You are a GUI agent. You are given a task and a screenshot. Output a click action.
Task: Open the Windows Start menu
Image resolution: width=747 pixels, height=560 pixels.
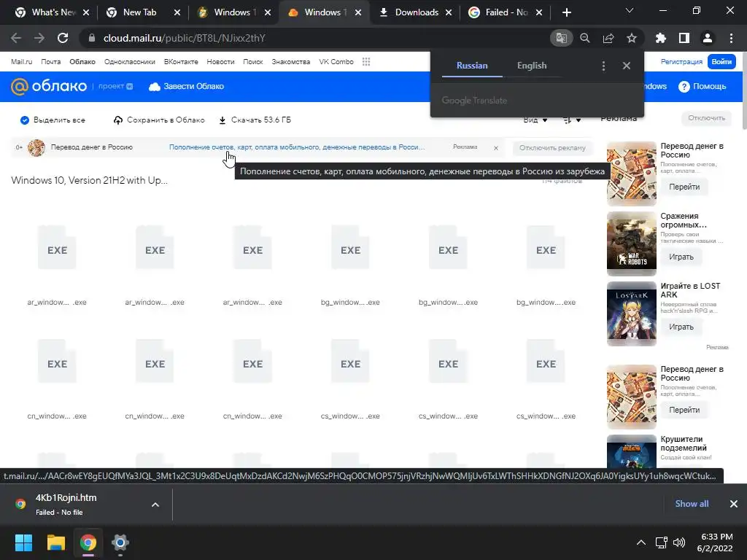(x=23, y=542)
